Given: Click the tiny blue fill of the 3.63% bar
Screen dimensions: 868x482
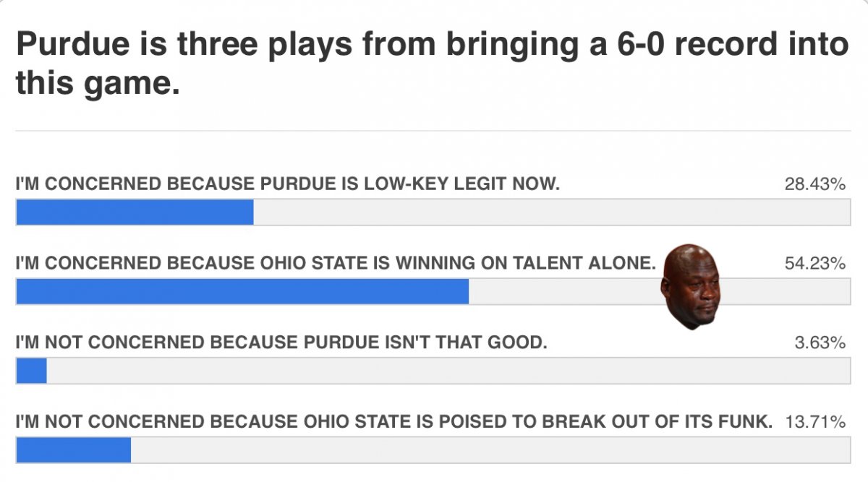Looking at the screenshot, I should (31, 370).
